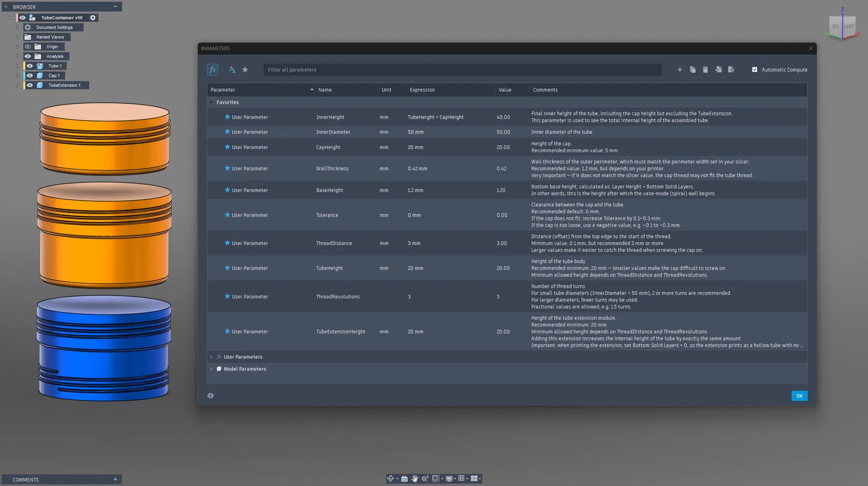
Task: Activate the Orbit navigation tool
Action: 391,478
